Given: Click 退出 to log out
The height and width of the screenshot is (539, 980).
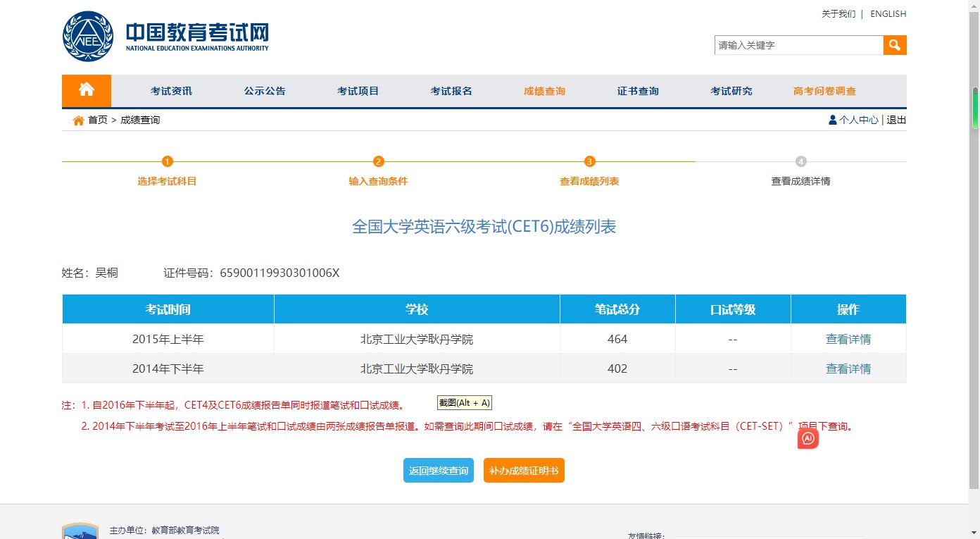Looking at the screenshot, I should 896,120.
